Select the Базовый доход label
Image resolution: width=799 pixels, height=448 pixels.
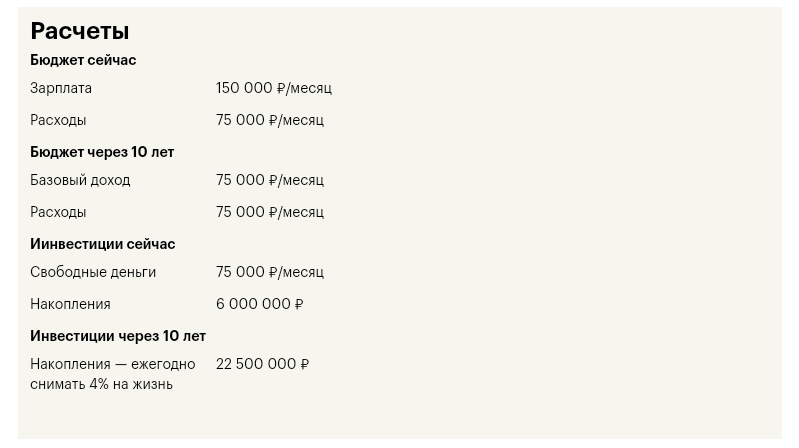pos(80,180)
